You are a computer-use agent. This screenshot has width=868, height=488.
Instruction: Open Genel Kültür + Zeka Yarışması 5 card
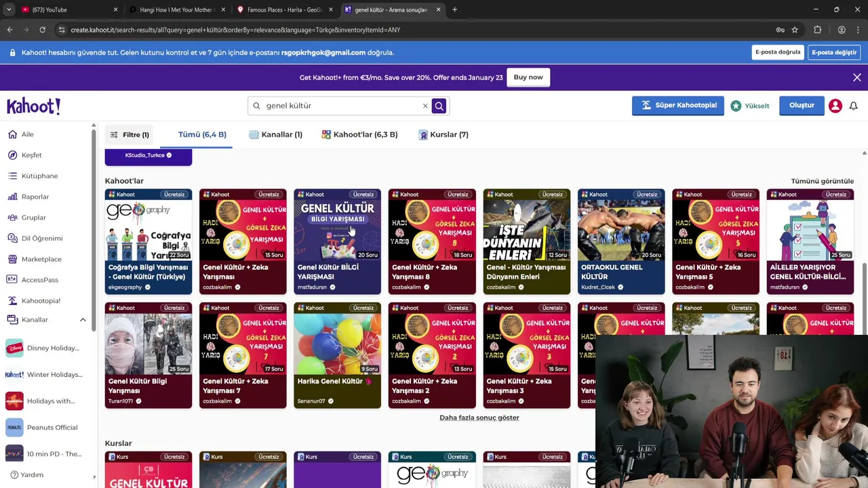pos(716,242)
